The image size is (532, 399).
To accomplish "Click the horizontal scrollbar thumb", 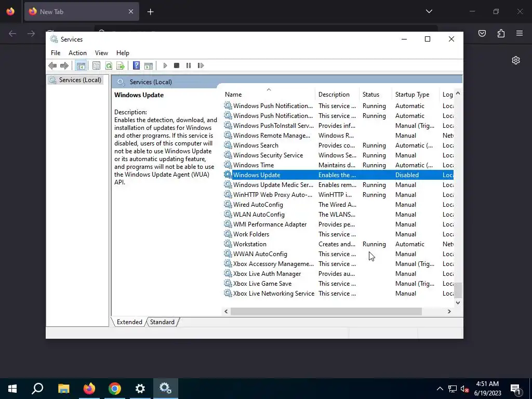I will click(326, 312).
